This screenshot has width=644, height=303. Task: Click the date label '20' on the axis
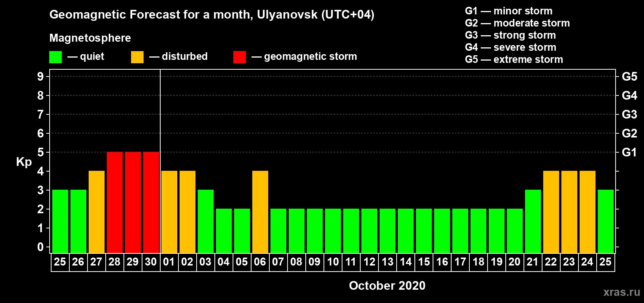[514, 262]
